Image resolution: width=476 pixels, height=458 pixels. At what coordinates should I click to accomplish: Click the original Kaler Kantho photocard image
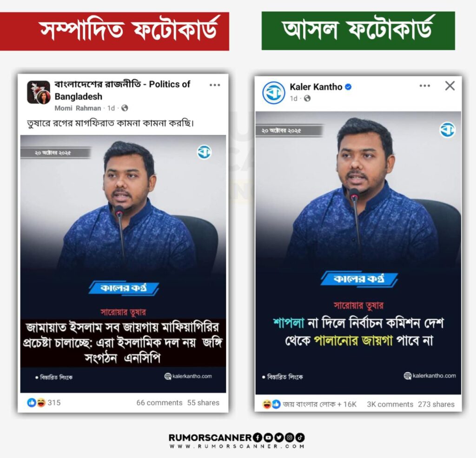click(358, 253)
